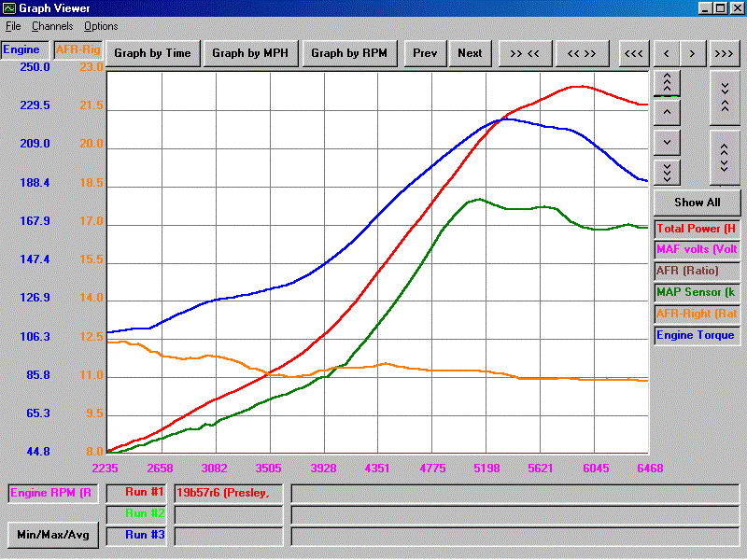Click the zoom in horizontally '>> <<' button

[525, 53]
